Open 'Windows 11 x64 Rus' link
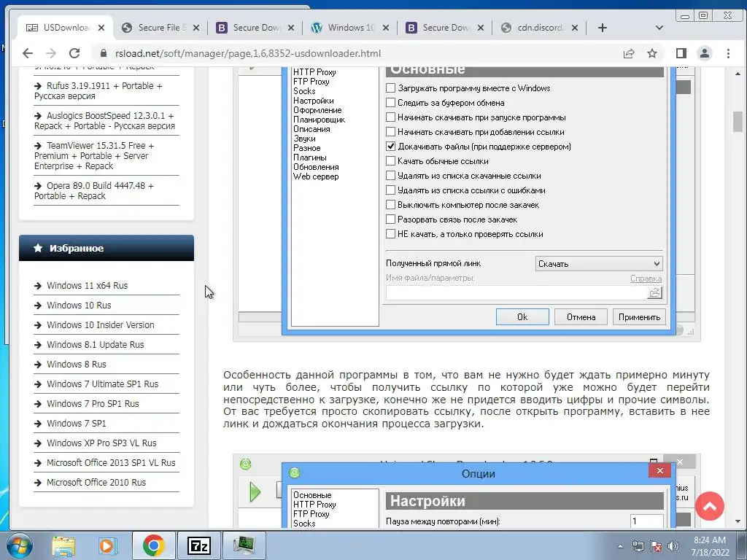The width and height of the screenshot is (747, 560). tap(88, 286)
